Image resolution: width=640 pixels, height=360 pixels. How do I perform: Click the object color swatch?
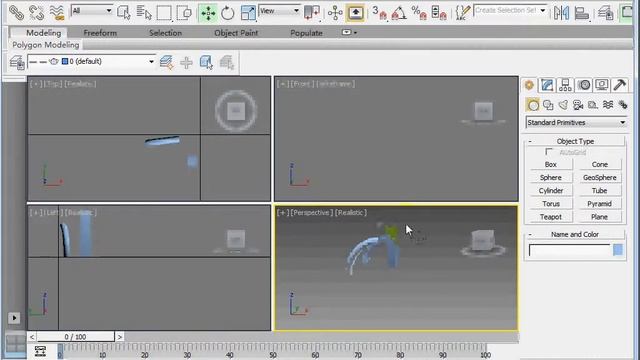(618, 250)
